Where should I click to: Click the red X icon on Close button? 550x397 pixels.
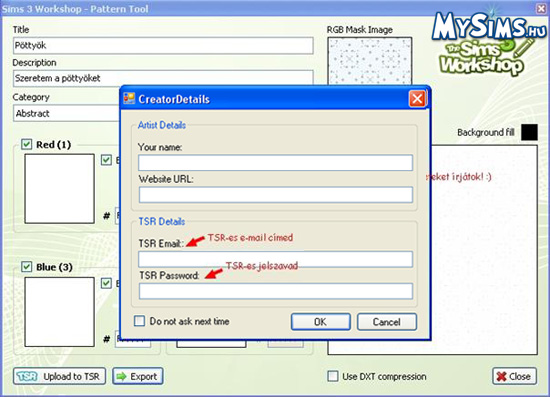click(502, 377)
